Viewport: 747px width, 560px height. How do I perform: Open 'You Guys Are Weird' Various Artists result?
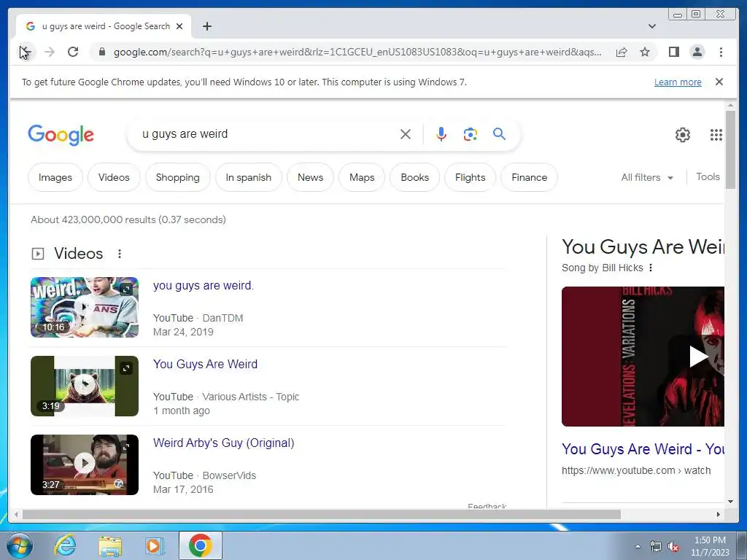pos(205,365)
